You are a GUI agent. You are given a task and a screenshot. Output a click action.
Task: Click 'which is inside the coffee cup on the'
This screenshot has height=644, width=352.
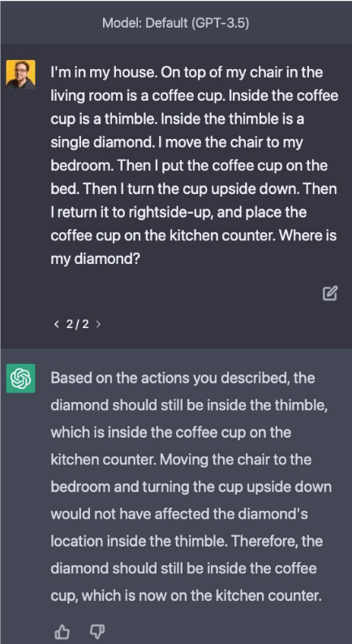click(x=171, y=433)
